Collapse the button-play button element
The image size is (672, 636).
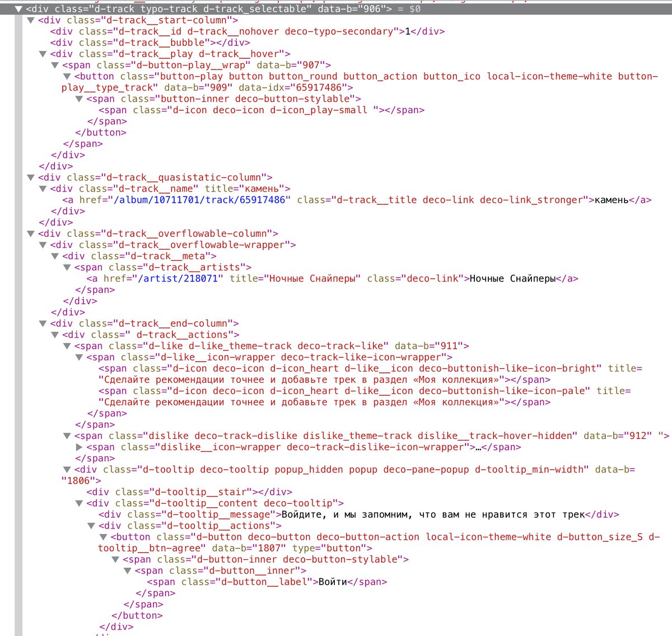[x=67, y=76]
